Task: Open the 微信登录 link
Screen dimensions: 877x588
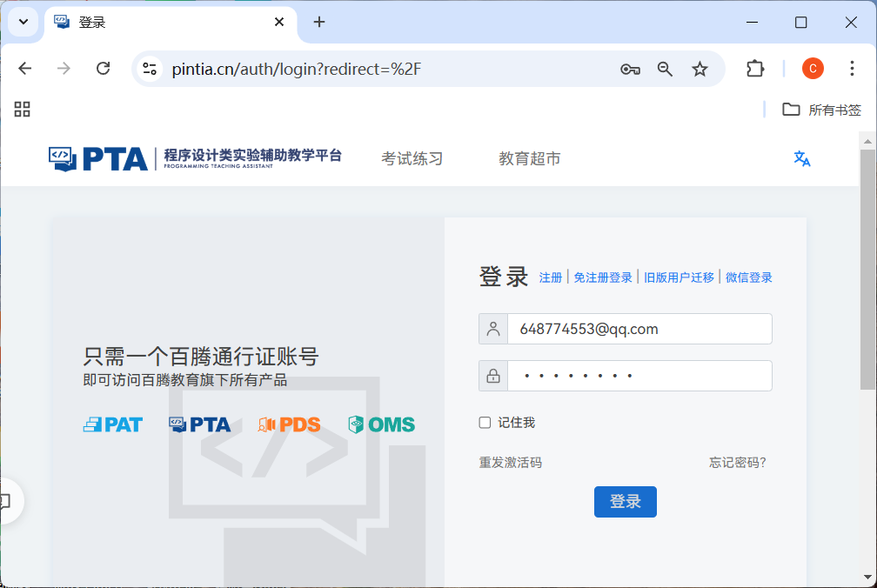Action: [748, 277]
